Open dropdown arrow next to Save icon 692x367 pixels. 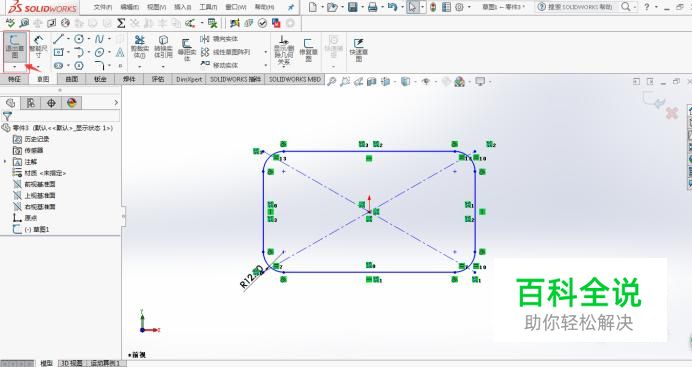click(362, 7)
